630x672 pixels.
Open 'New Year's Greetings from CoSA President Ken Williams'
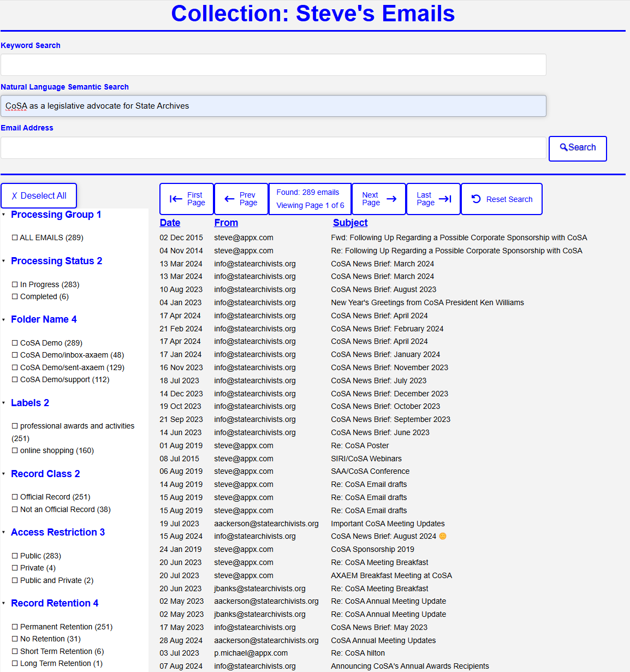click(x=427, y=302)
